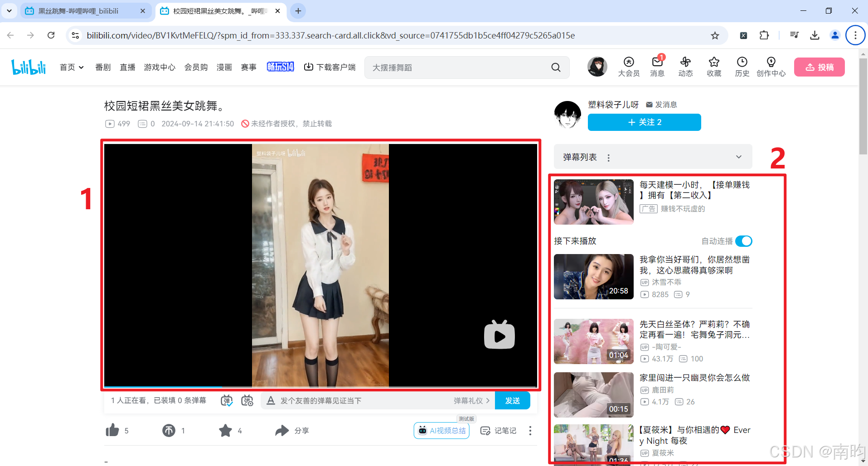The image size is (868, 466).
Task: Open the 00:15 ghost video thumbnail
Action: point(593,395)
